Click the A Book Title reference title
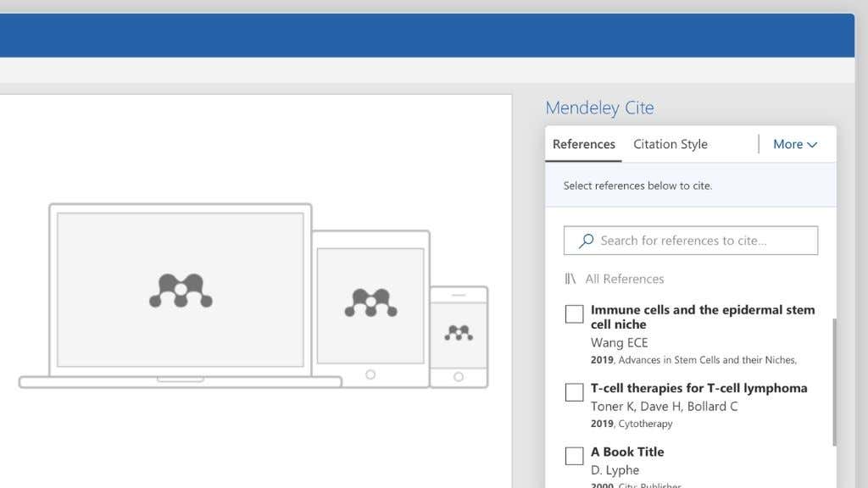 coord(627,452)
